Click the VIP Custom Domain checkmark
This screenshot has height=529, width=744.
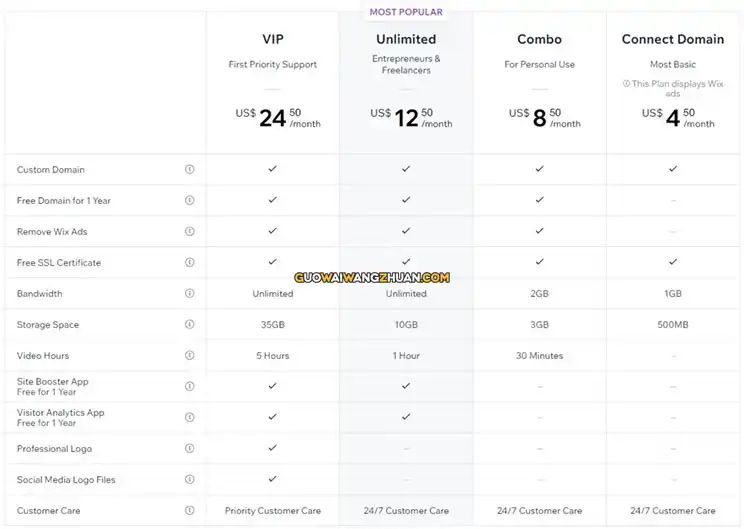tap(272, 168)
